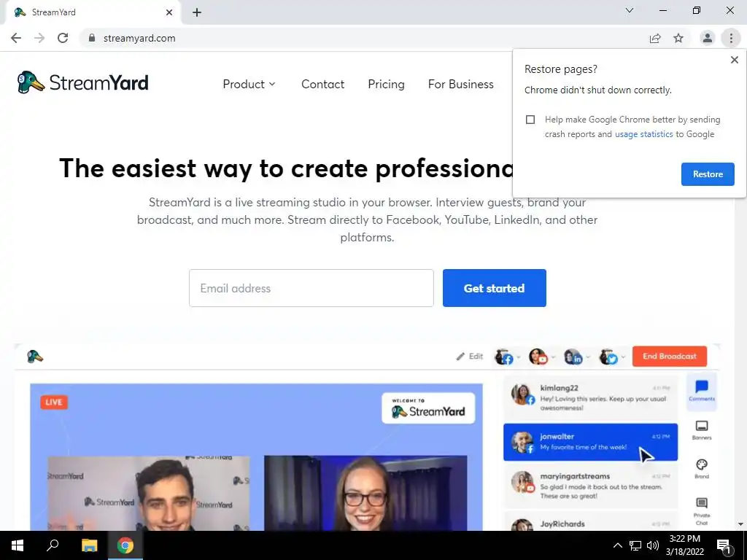Open Windows taskbar search

53,545
